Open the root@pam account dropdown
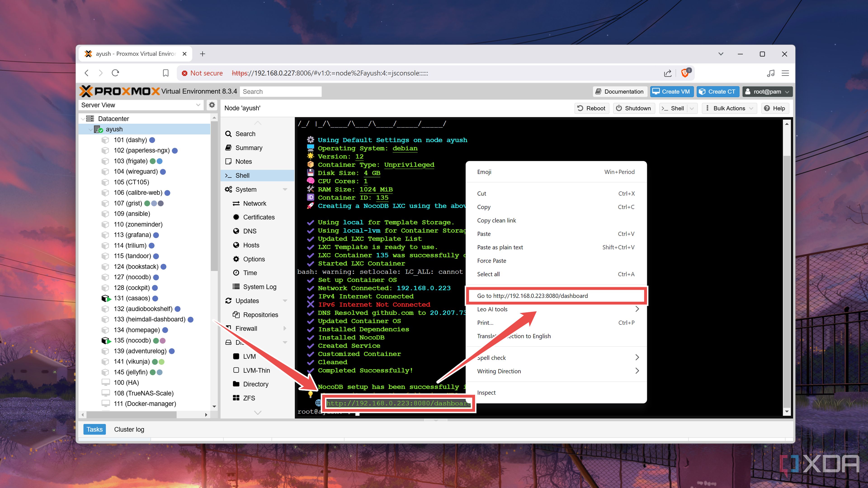The image size is (868, 488). coord(767,91)
